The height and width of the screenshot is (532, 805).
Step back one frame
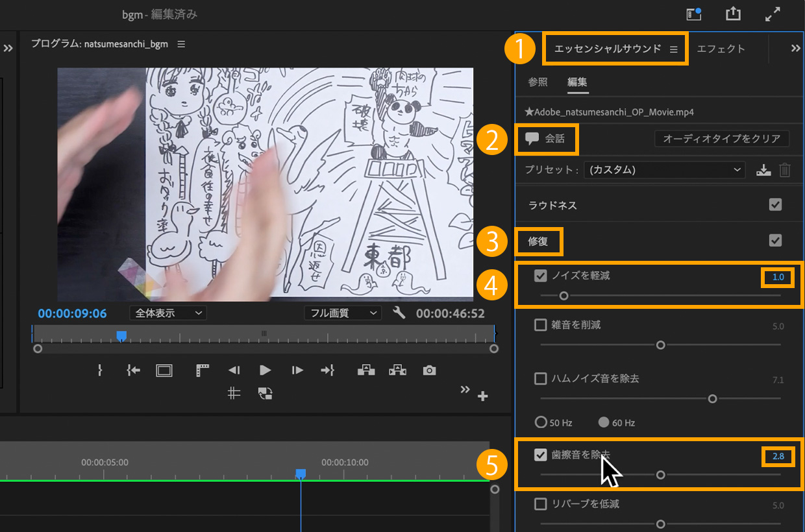tap(234, 370)
